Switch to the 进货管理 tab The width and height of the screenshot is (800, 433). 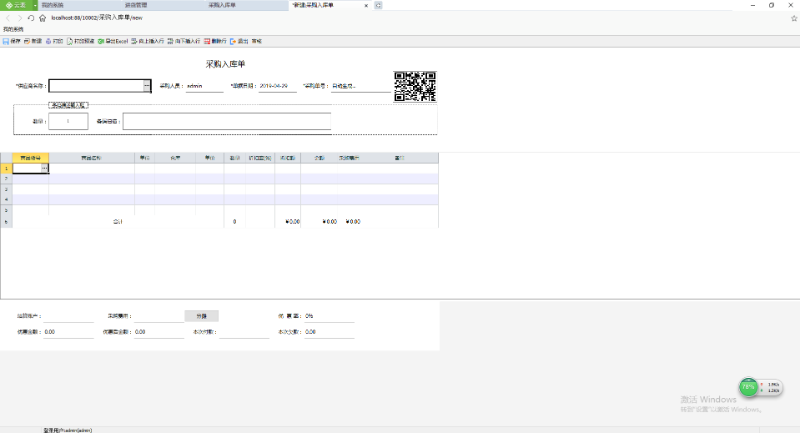click(137, 5)
